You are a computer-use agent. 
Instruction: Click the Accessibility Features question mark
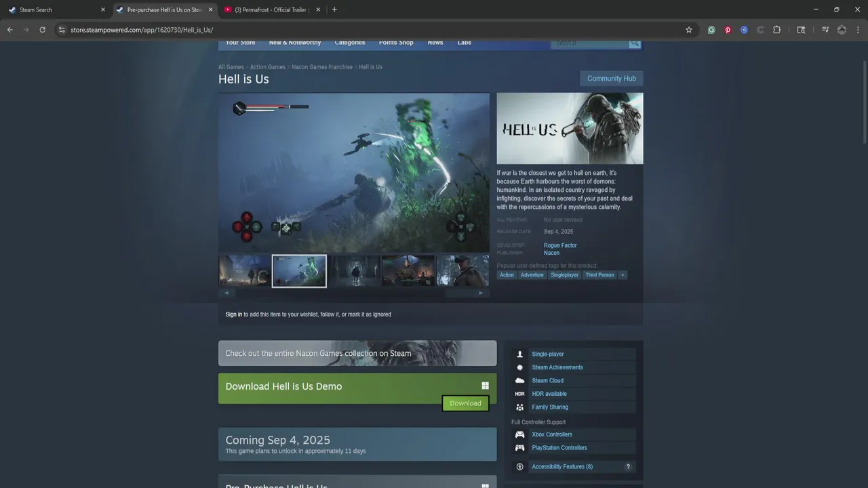click(x=628, y=467)
